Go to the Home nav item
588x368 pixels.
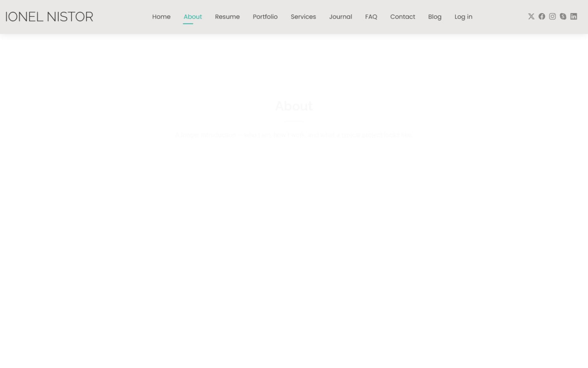coord(161,17)
